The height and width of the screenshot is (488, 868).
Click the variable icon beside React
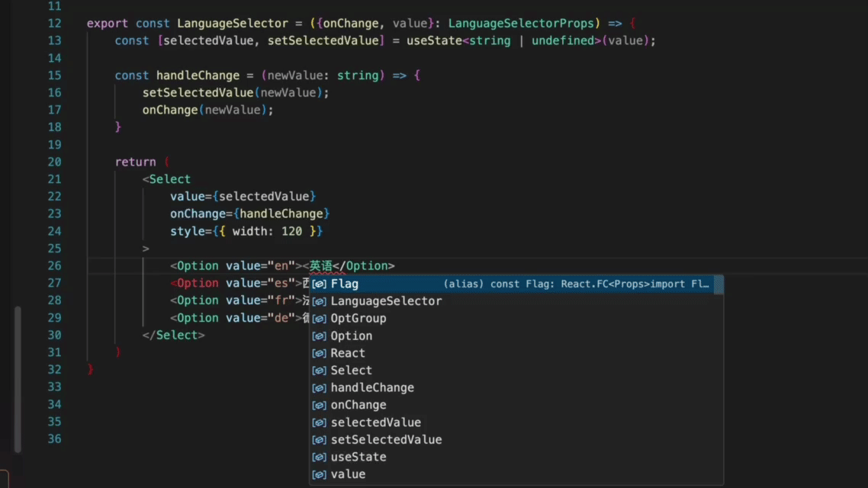[x=320, y=353]
